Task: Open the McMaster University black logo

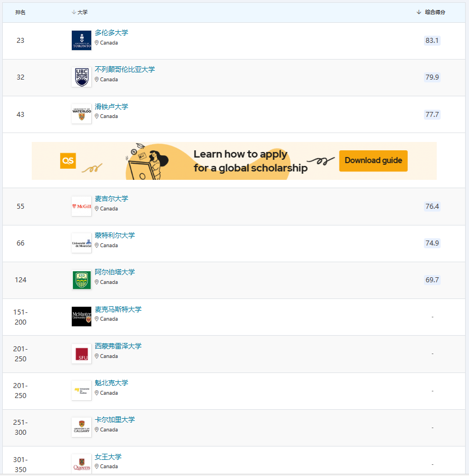Action: click(81, 317)
